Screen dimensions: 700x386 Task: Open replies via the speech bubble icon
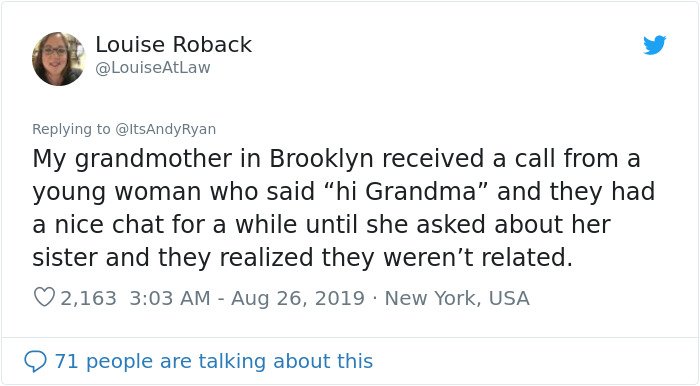tap(35, 361)
